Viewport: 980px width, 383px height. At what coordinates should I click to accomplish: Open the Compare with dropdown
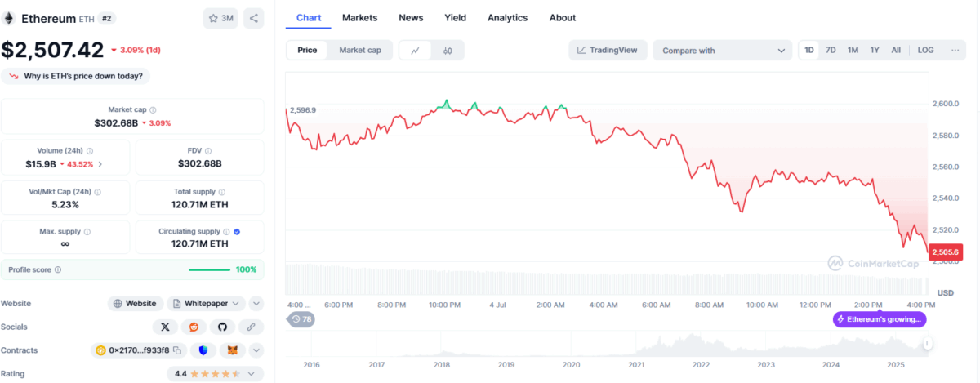(723, 50)
